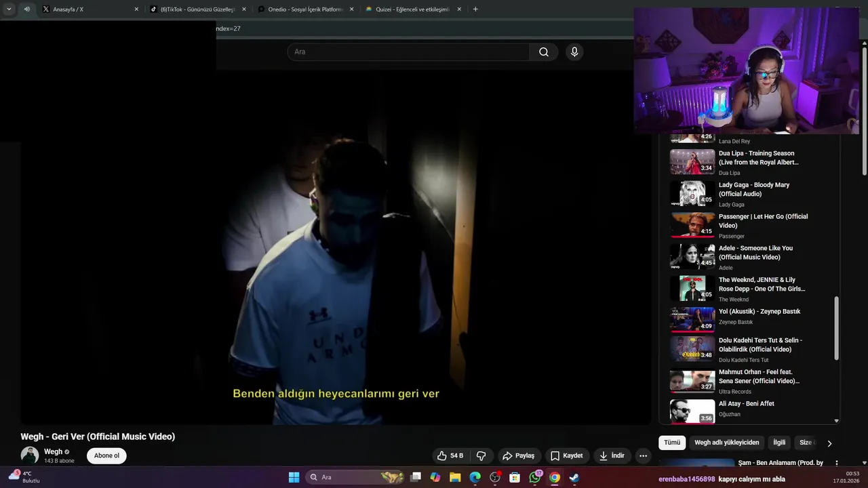Open the Wegh channel name link
Image resolution: width=868 pixels, height=488 pixels.
53,451
